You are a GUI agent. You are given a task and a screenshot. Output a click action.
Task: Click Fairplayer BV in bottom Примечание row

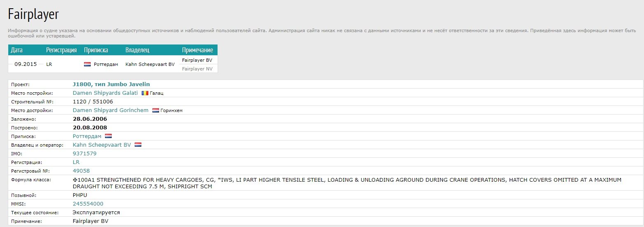coord(91,221)
